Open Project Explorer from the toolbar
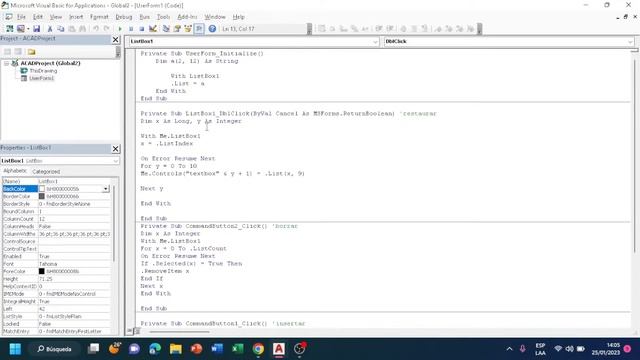Viewport: 640px width, 360px height. pos(166,29)
